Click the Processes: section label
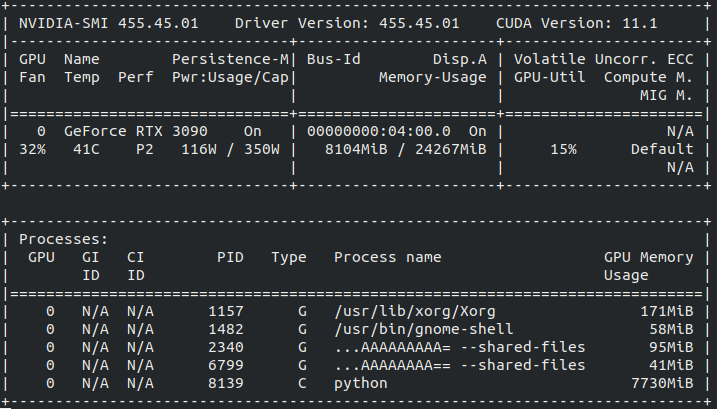This screenshot has height=409, width=717. 64,239
